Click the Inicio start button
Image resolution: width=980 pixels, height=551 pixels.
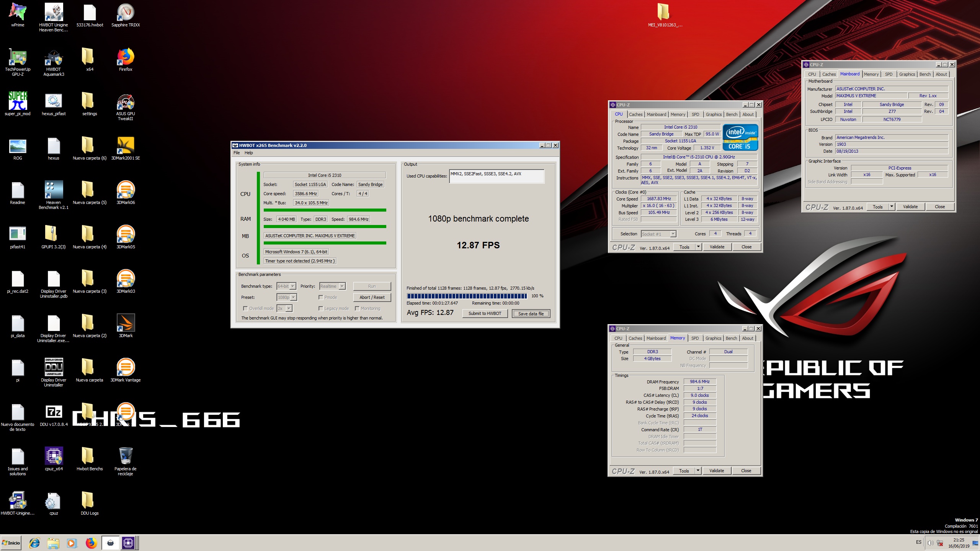tap(11, 543)
